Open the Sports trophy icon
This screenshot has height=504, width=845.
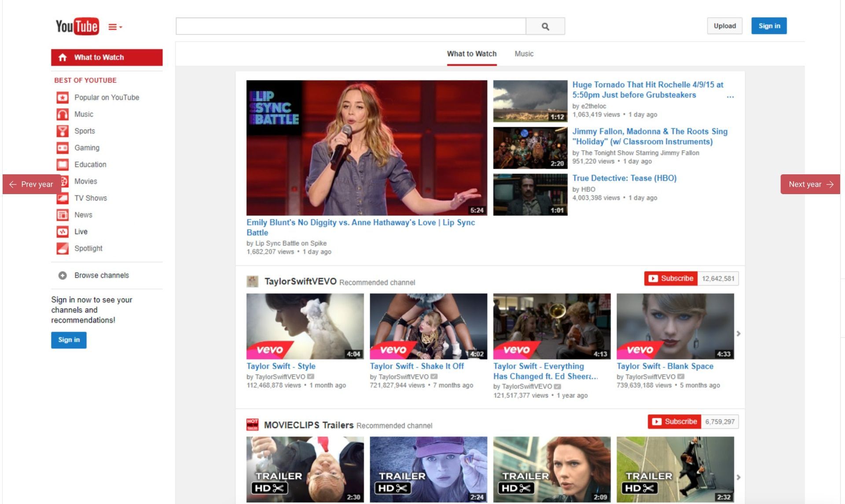point(62,131)
